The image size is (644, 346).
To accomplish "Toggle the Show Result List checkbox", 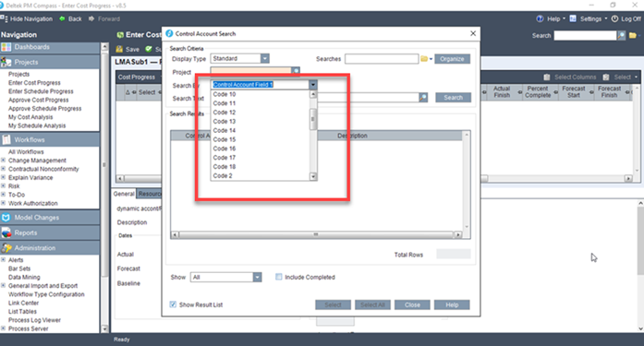I will pos(173,304).
